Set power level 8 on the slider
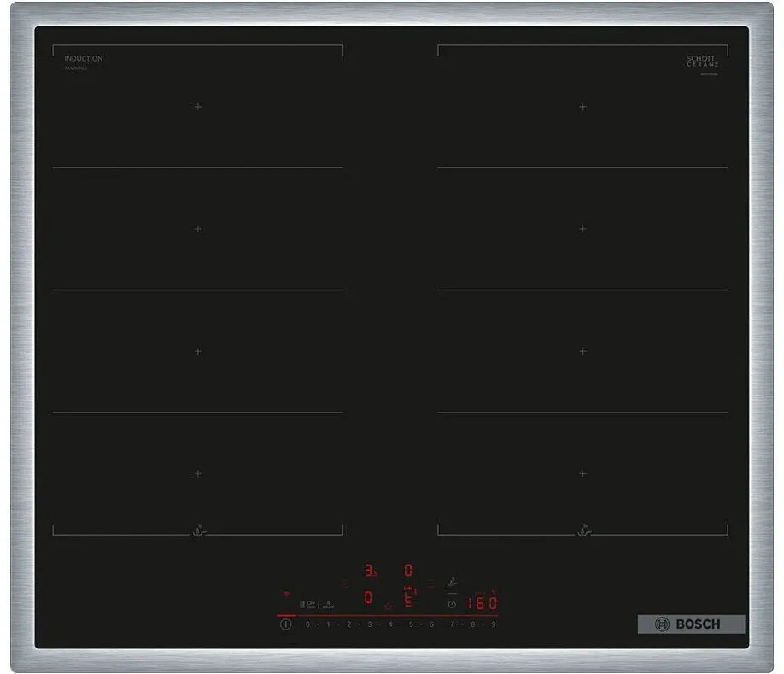The height and width of the screenshot is (674, 784). point(473,624)
